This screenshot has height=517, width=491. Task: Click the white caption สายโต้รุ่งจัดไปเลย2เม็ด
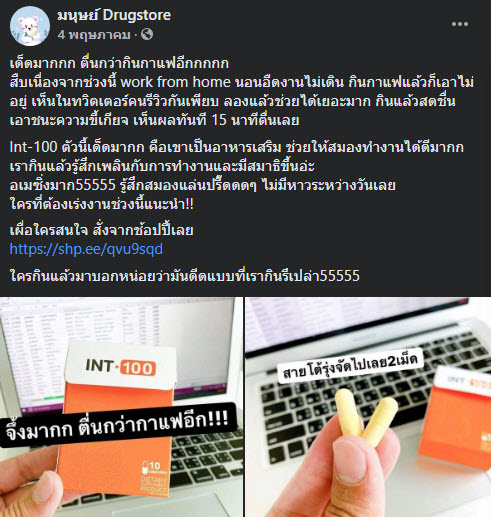click(350, 366)
